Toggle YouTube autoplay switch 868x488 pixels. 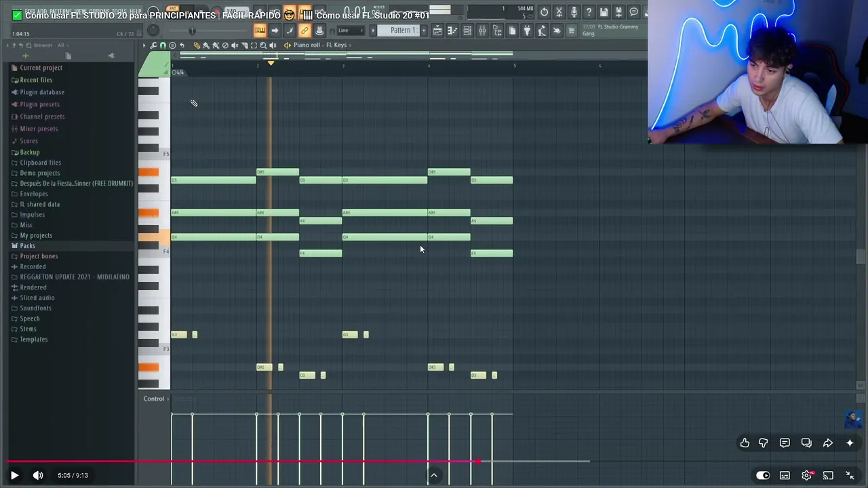(763, 475)
